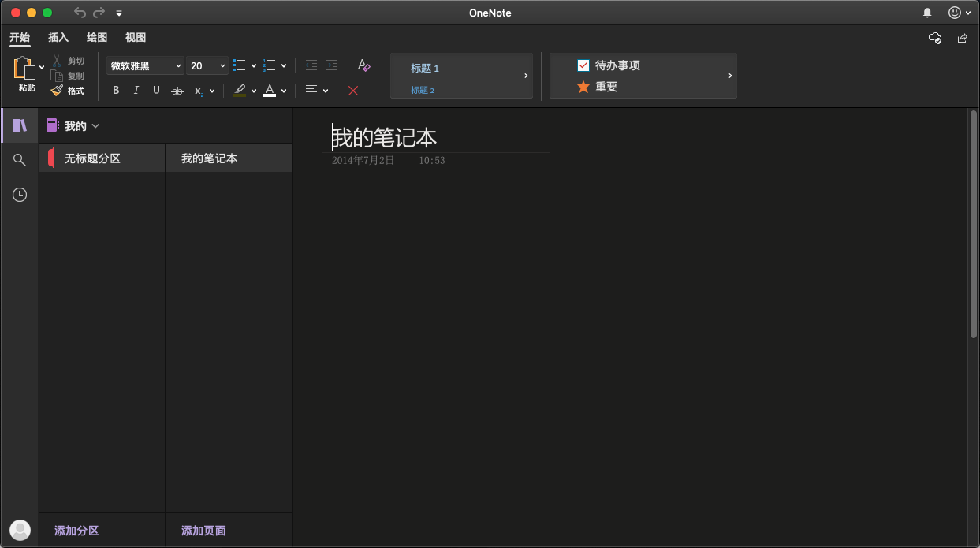Viewport: 980px width, 548px height.
Task: Increase the indent level
Action: pos(332,65)
